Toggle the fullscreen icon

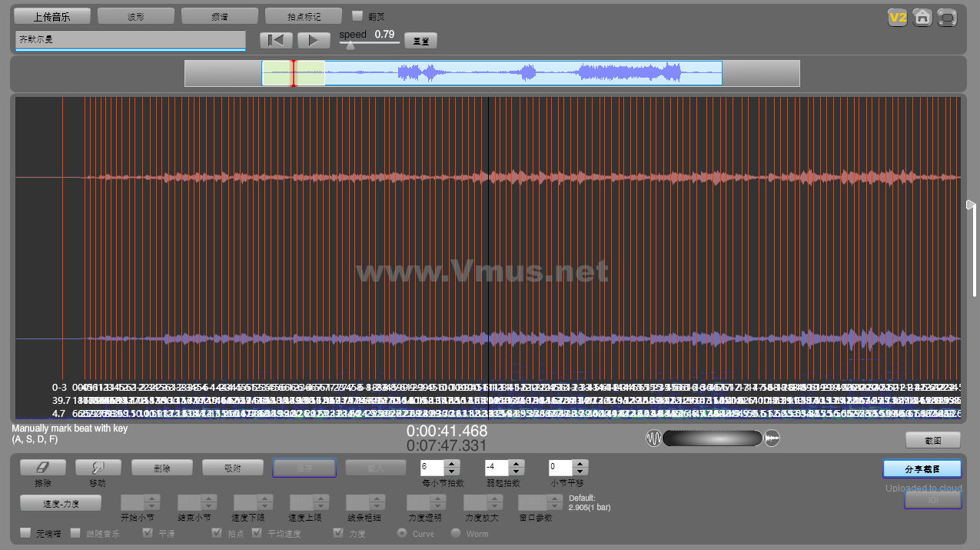(x=948, y=18)
